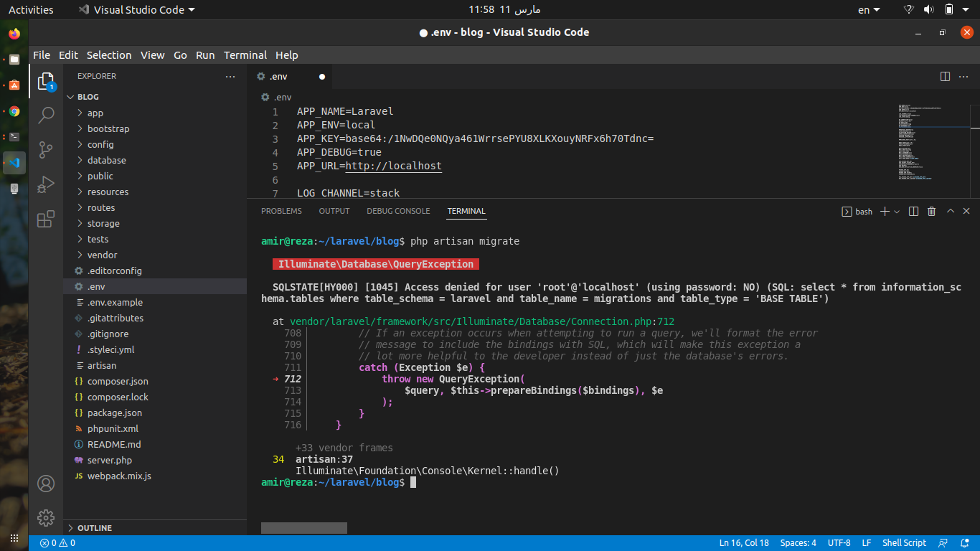Open the README.md file
Image resolution: width=980 pixels, height=551 pixels.
pyautogui.click(x=155, y=444)
